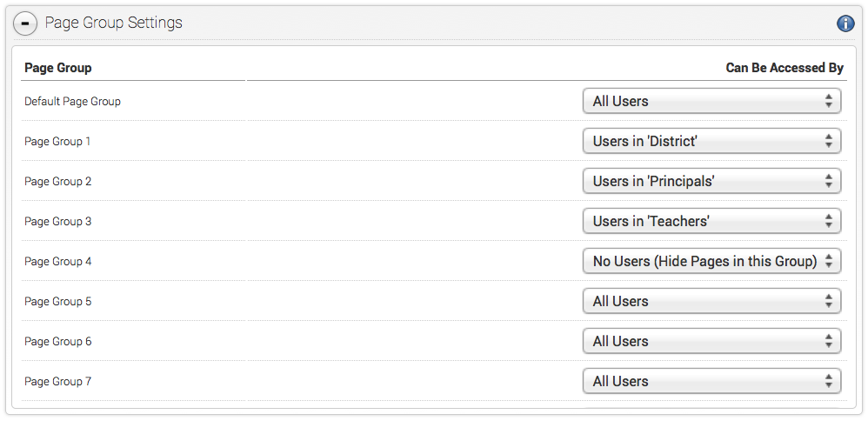Click the Can Be Accessed By header
This screenshot has width=868, height=421.
(x=785, y=68)
